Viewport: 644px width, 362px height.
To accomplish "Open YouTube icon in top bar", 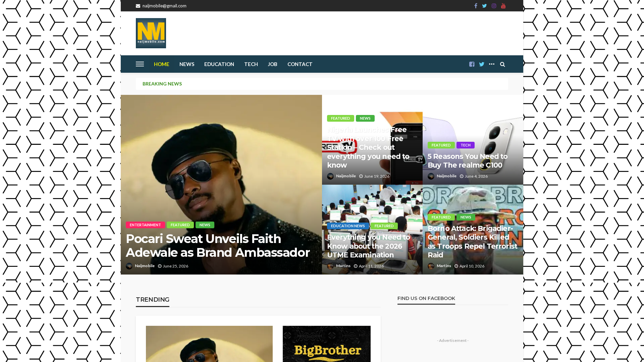I will click(503, 6).
